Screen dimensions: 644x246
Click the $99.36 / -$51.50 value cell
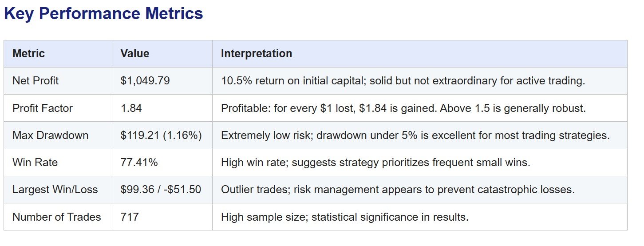161,190
